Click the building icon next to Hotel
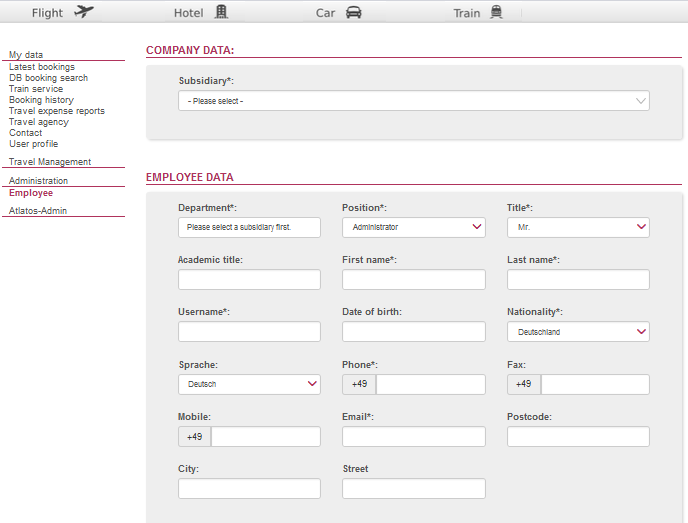This screenshot has height=523, width=688. click(221, 12)
